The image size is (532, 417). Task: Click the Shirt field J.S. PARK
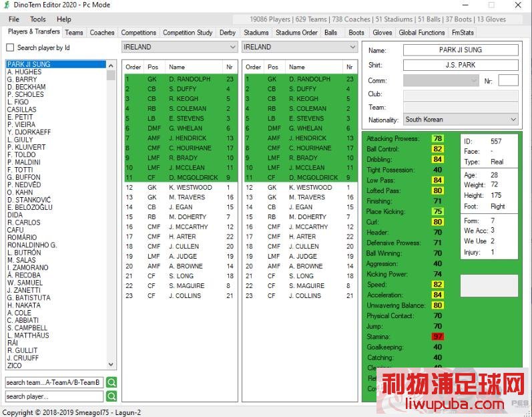tap(461, 65)
